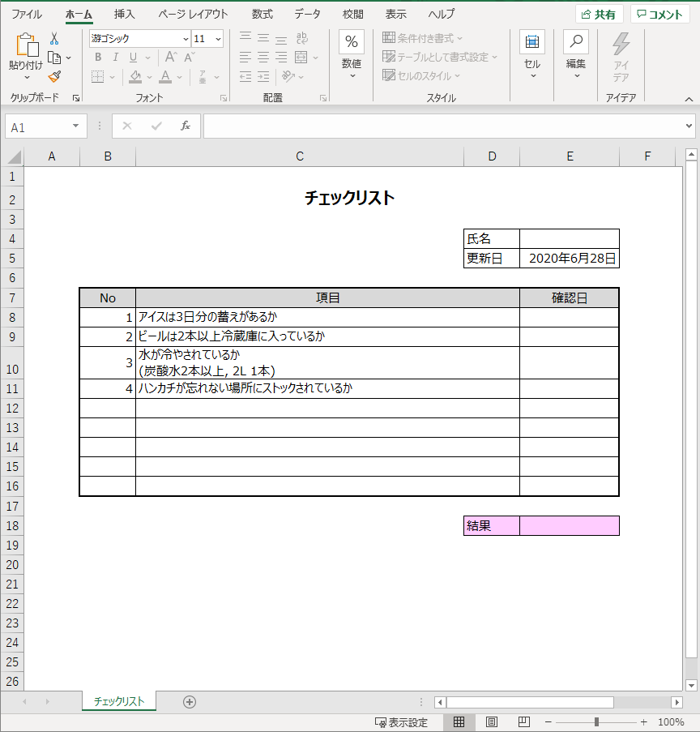Select the チェックリスト sheet tab
The height and width of the screenshot is (732, 700).
(118, 702)
